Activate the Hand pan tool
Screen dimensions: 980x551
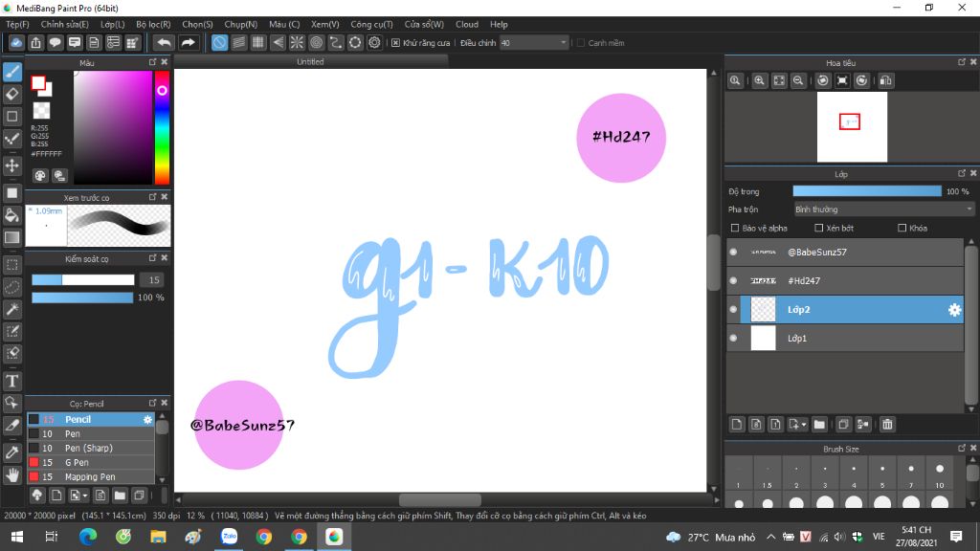click(x=12, y=474)
